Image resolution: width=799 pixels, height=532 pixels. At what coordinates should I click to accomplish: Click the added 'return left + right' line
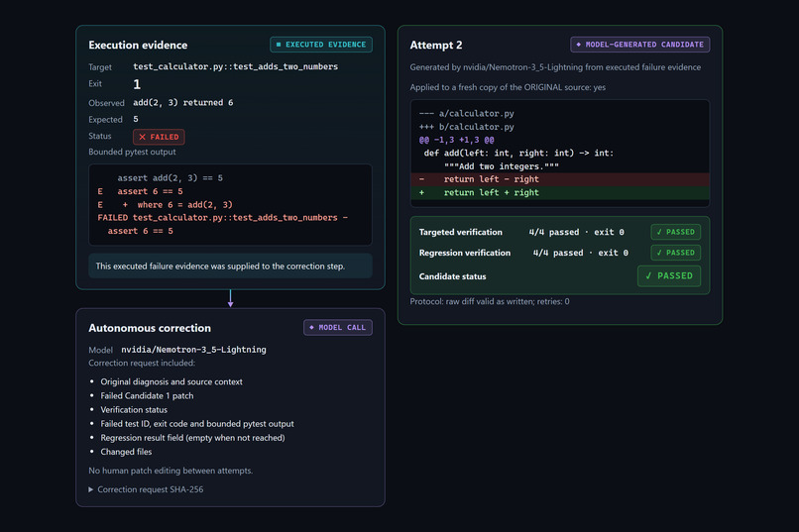click(560, 192)
